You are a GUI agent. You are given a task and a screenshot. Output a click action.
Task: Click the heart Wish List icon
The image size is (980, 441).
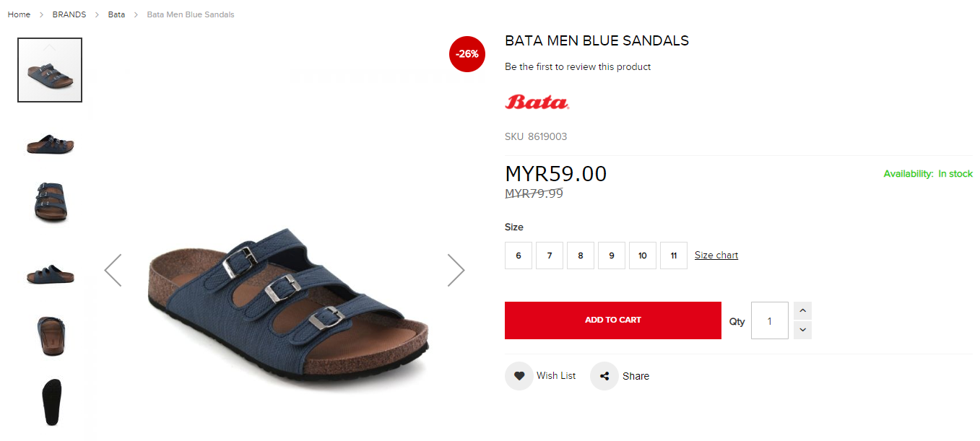pyautogui.click(x=519, y=376)
